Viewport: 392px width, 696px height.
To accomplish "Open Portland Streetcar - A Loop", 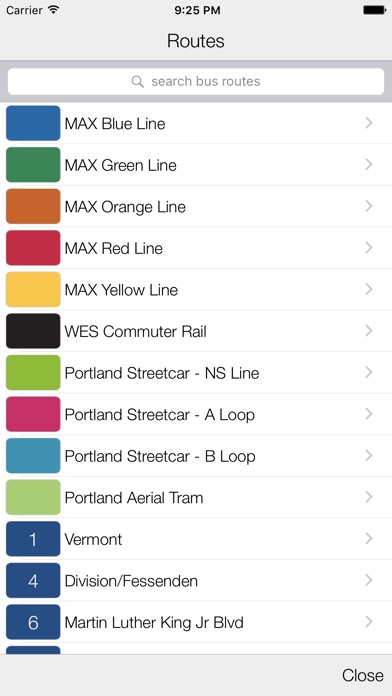I will tap(196, 414).
